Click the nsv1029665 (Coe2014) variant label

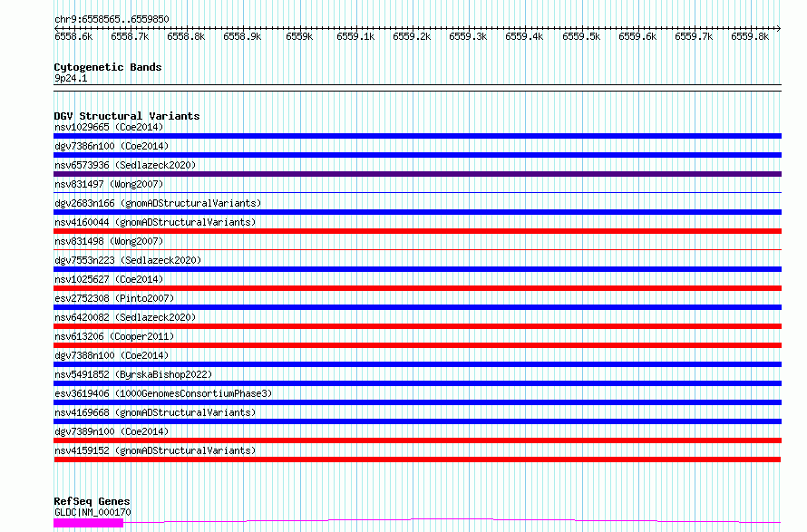109,127
